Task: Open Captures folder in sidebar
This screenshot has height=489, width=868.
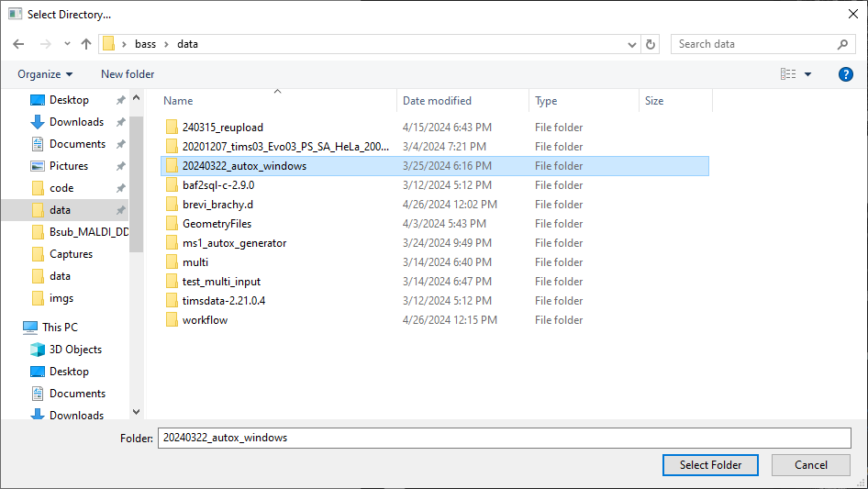Action: tap(71, 254)
